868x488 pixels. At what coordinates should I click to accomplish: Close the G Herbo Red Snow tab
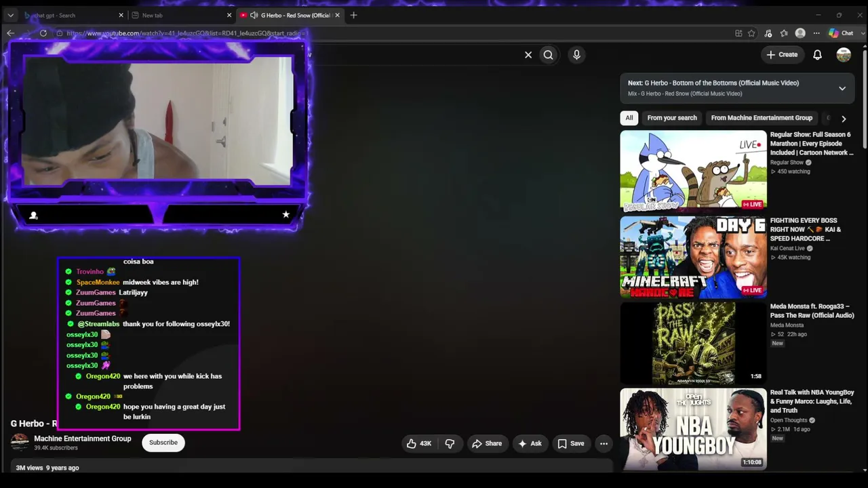point(338,15)
